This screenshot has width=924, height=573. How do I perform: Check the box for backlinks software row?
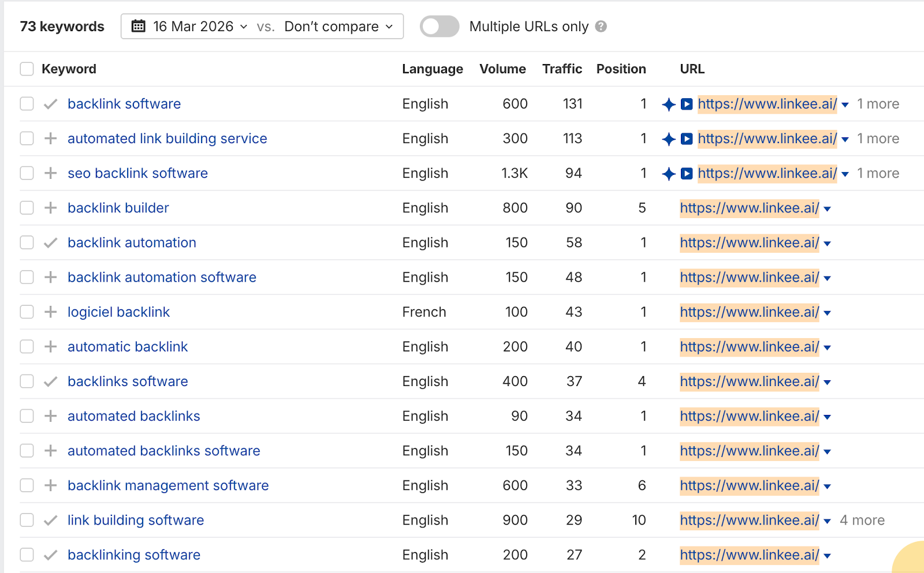click(27, 381)
